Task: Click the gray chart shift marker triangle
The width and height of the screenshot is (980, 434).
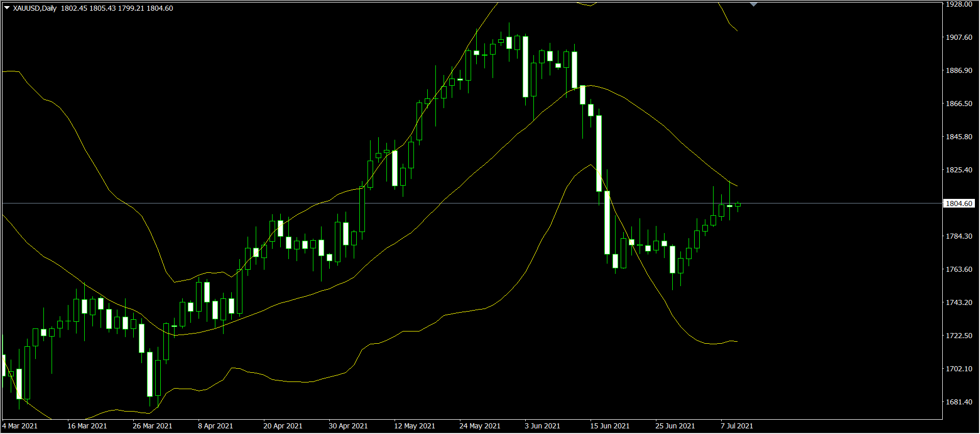Action: click(x=753, y=5)
